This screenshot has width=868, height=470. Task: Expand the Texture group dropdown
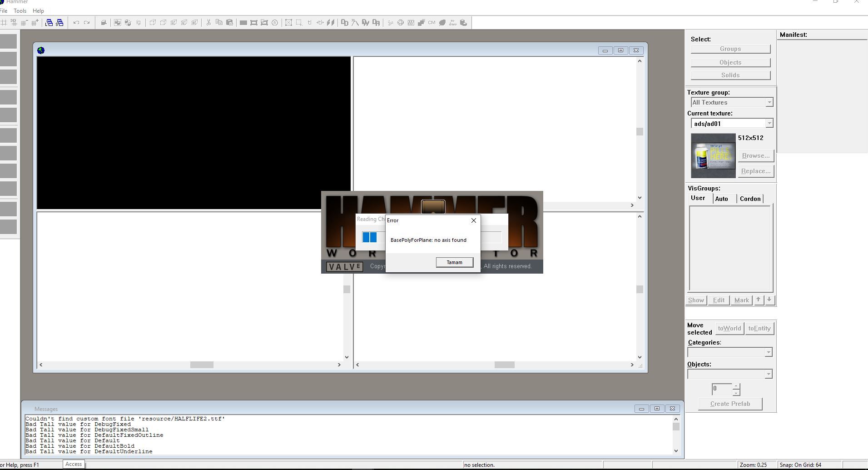click(769, 103)
